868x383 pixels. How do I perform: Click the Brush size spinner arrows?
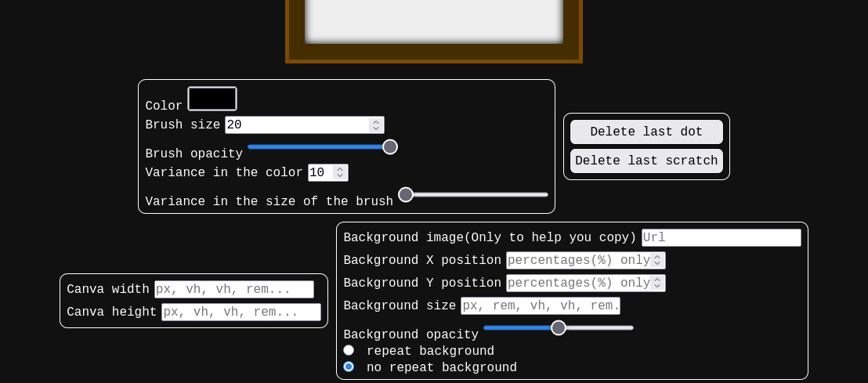coord(376,125)
